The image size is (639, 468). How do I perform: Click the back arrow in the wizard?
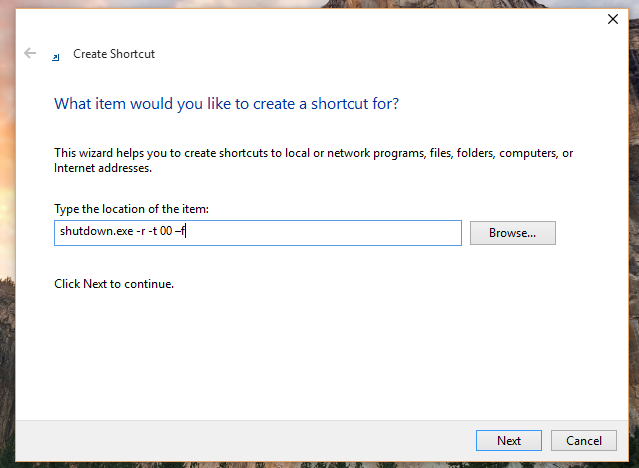tap(30, 54)
